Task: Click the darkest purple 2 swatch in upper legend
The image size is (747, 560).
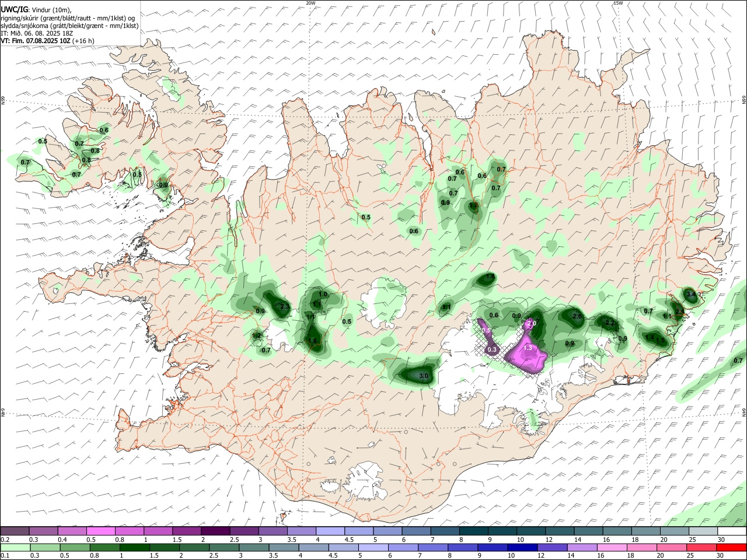Action: click(x=215, y=531)
